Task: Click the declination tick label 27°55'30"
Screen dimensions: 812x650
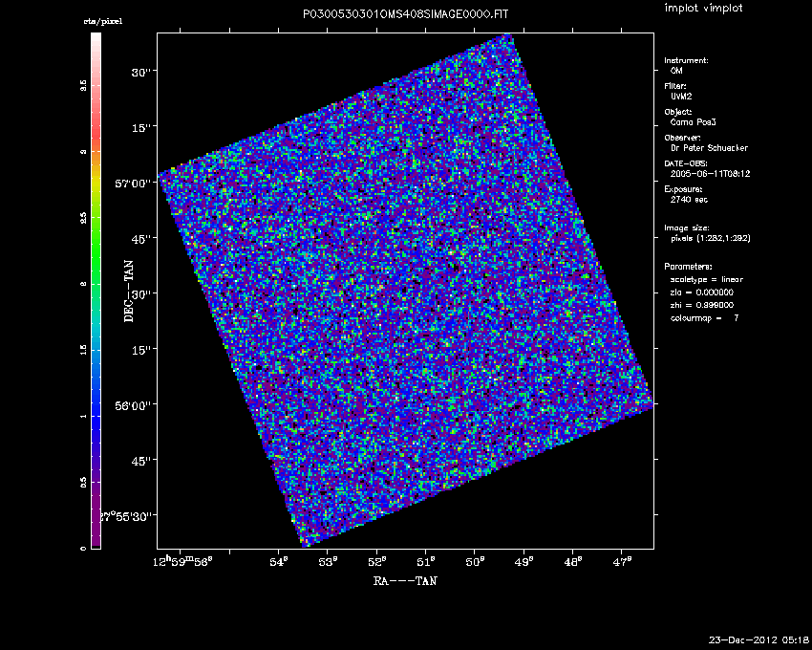Action: click(x=126, y=516)
